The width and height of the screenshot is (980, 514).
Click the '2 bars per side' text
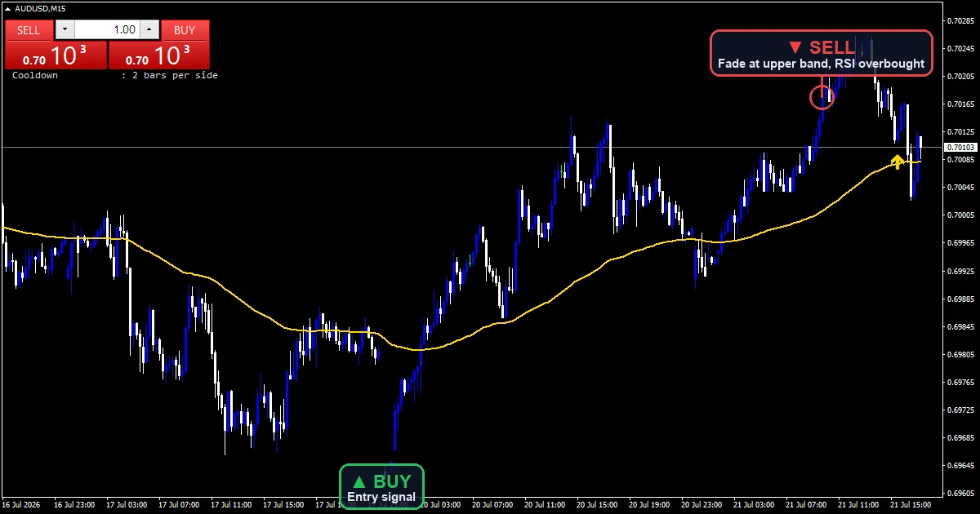coord(174,75)
